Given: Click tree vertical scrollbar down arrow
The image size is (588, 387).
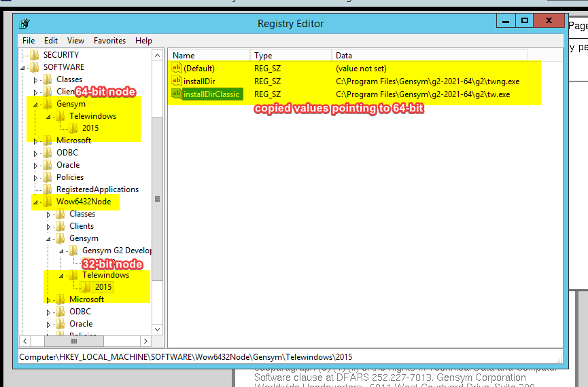Looking at the screenshot, I should (158, 330).
